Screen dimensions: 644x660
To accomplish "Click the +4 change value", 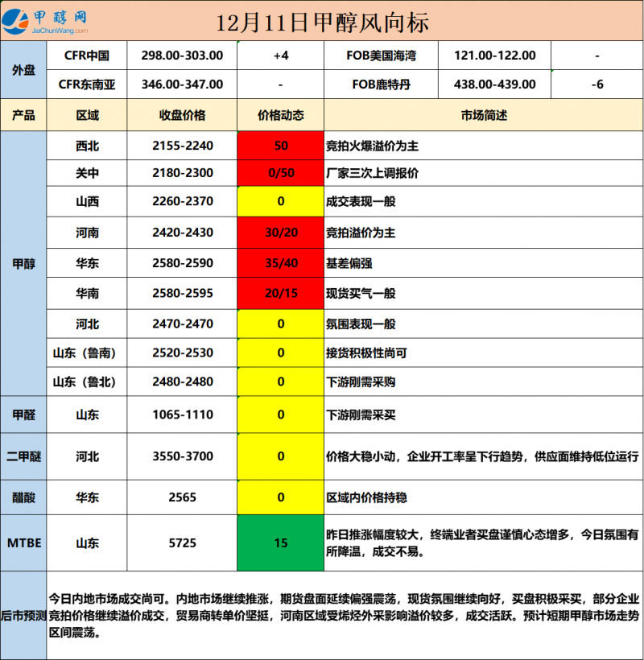I will [x=281, y=56].
